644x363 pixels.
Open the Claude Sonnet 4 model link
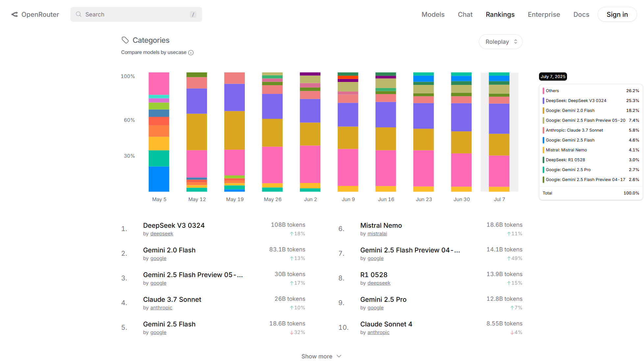pyautogui.click(x=386, y=324)
